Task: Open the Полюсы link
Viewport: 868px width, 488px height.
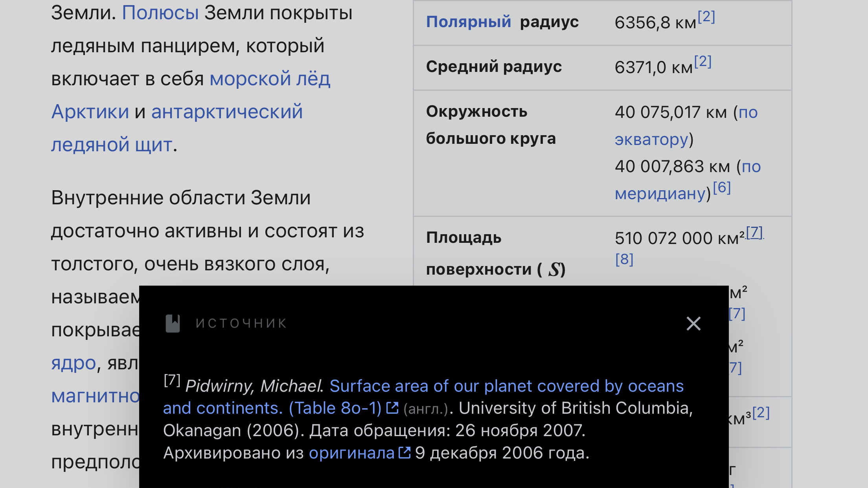Action: (160, 13)
